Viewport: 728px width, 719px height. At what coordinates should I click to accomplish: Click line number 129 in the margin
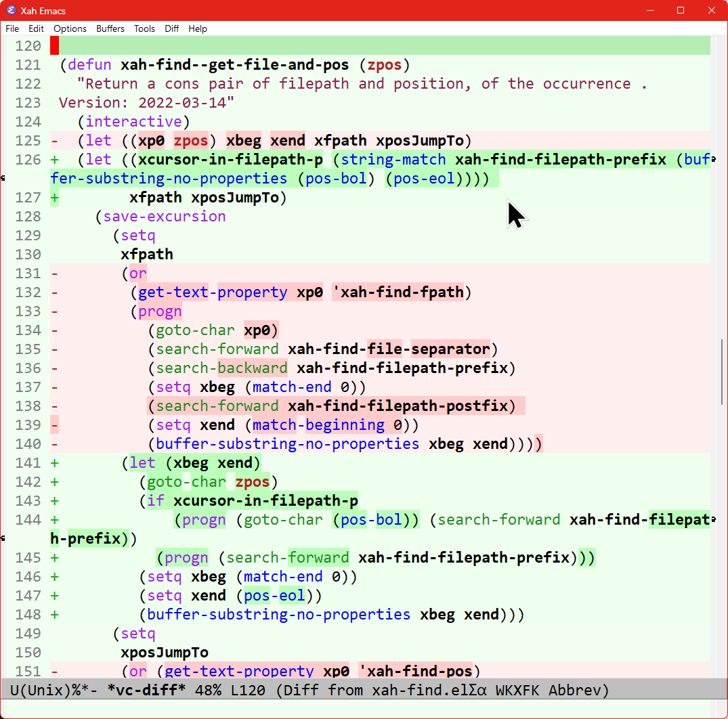pos(28,236)
